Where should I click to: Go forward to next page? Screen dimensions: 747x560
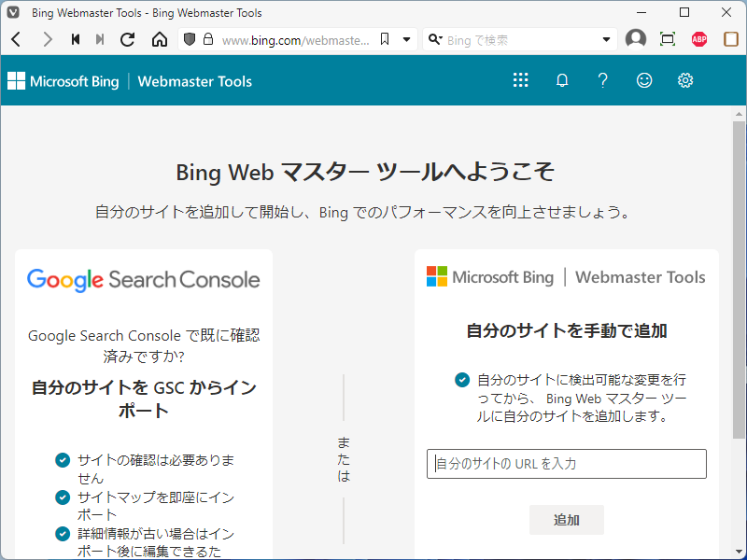[x=47, y=39]
